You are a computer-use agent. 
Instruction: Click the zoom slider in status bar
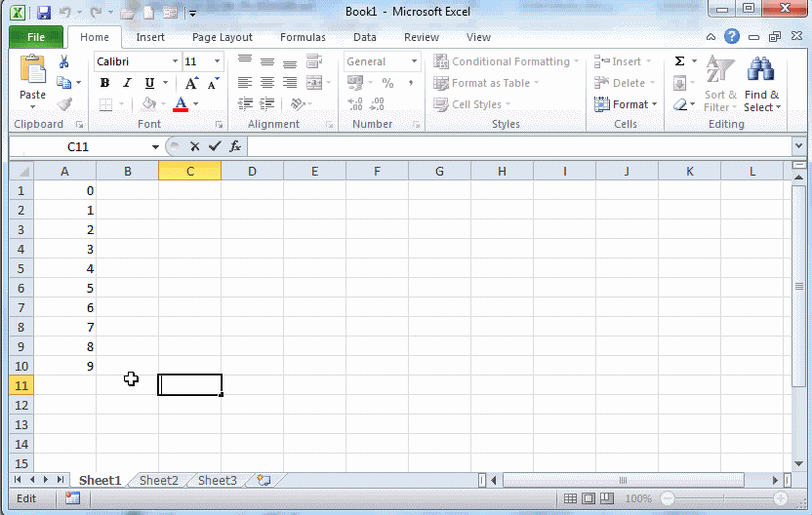pos(720,498)
